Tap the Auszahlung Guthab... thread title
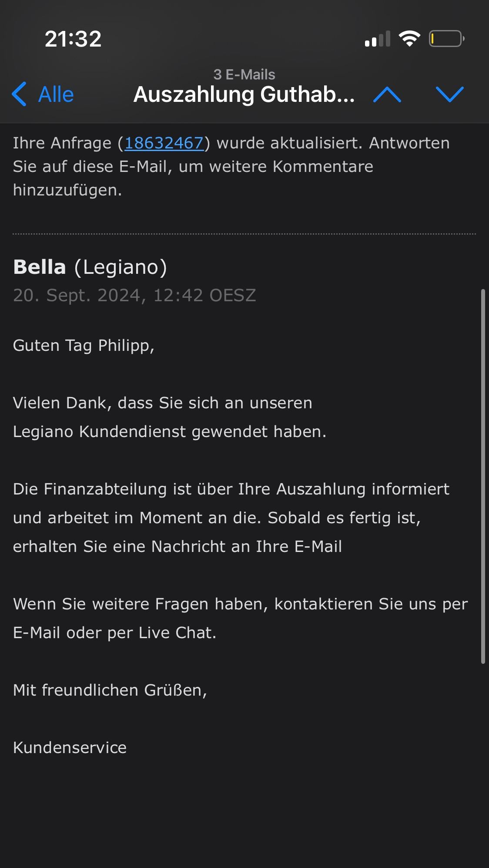This screenshot has width=489, height=868. click(x=244, y=94)
